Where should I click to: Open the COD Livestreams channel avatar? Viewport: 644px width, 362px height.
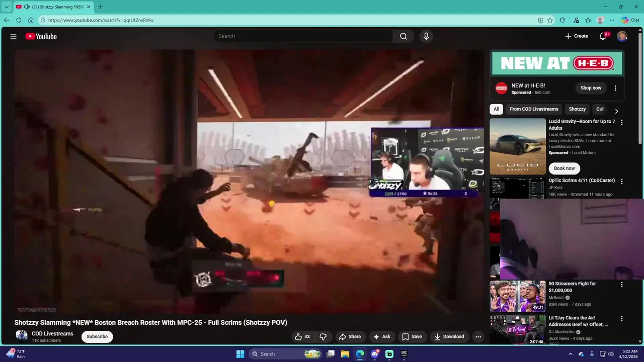tap(22, 336)
